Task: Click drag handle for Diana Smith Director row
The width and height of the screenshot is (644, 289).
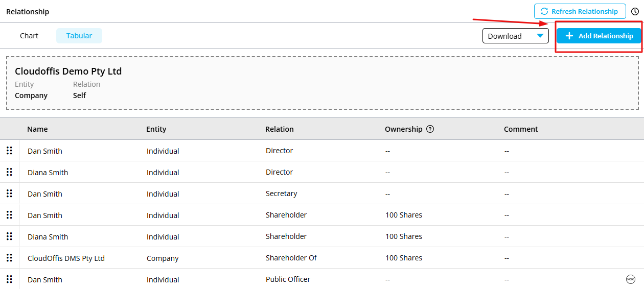Action: pyautogui.click(x=9, y=172)
